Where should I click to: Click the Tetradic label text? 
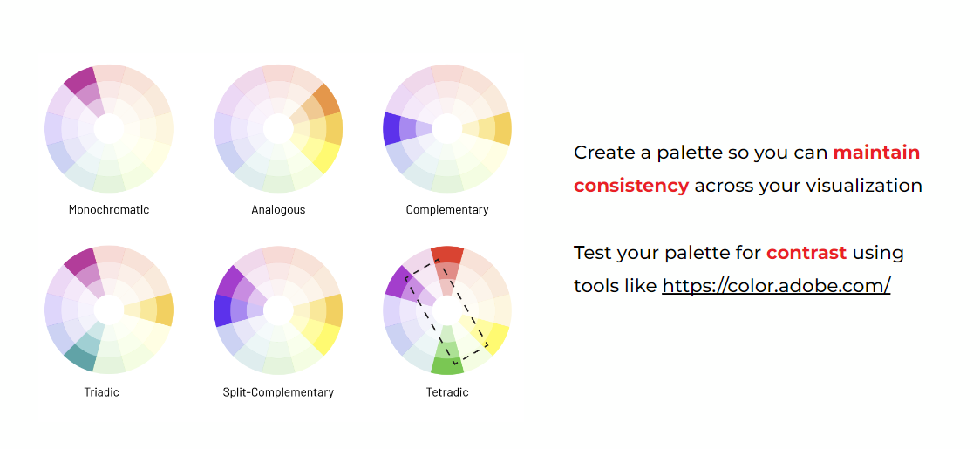click(x=447, y=392)
